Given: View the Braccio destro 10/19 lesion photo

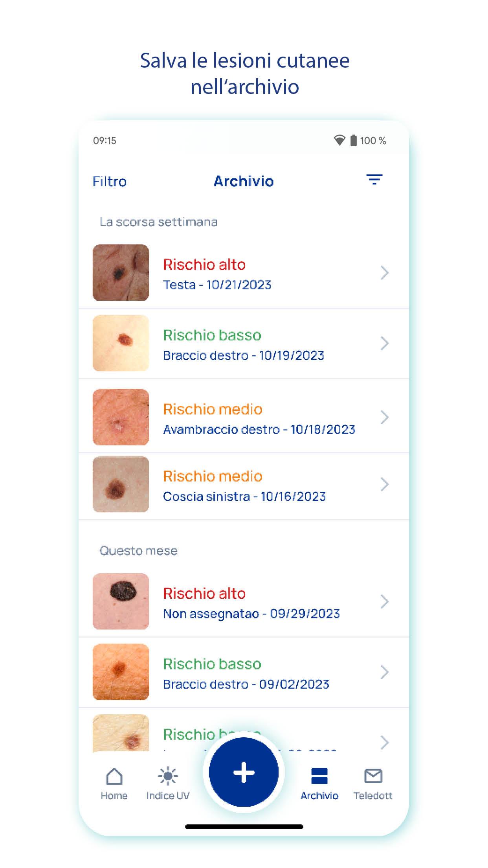Looking at the screenshot, I should pyautogui.click(x=121, y=343).
